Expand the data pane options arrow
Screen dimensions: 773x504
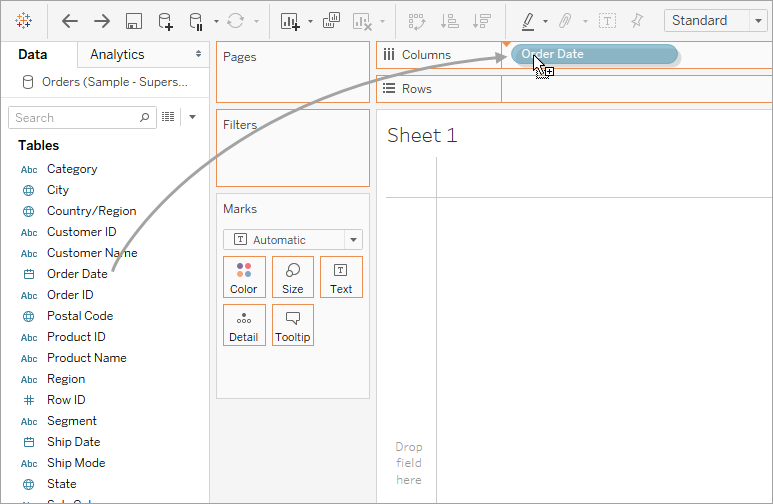click(193, 117)
